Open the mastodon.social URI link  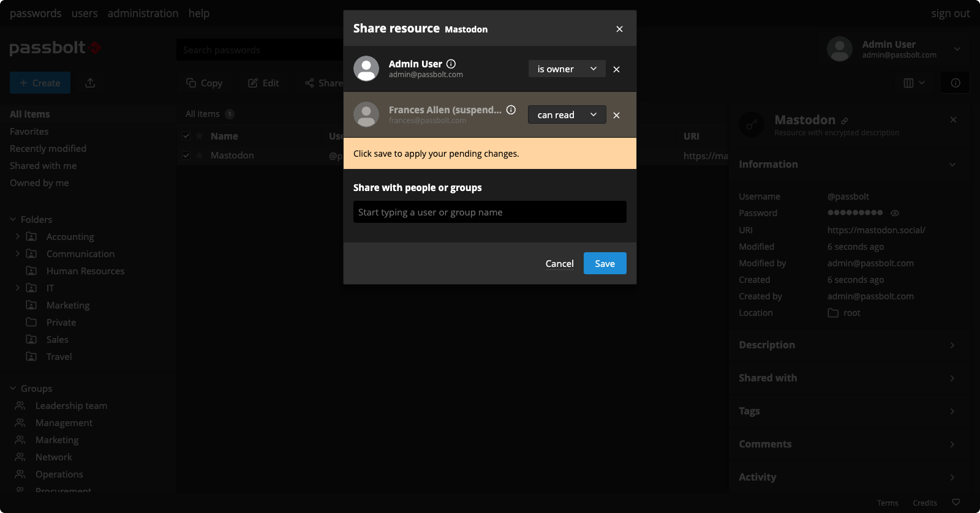click(x=876, y=230)
